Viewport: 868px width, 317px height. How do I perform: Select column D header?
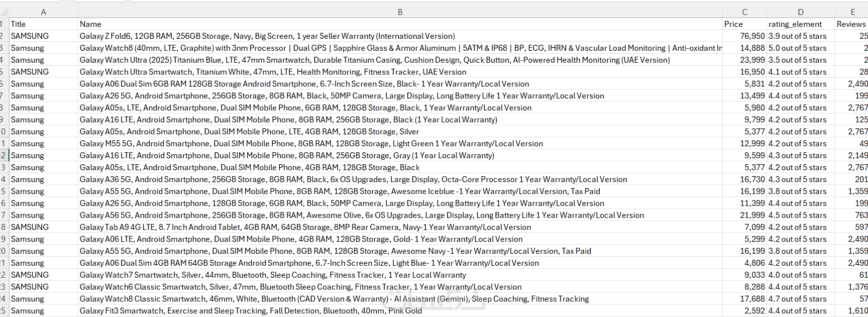coord(800,12)
